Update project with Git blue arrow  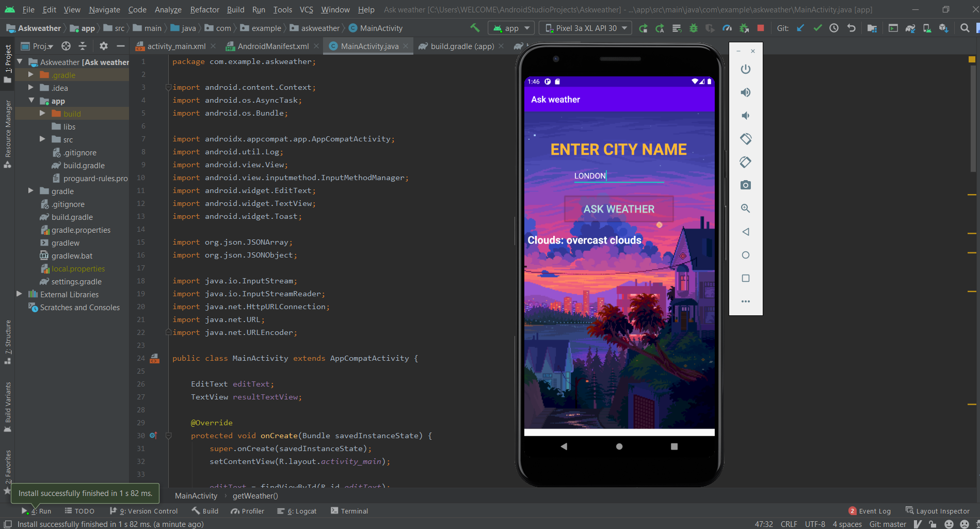click(800, 28)
